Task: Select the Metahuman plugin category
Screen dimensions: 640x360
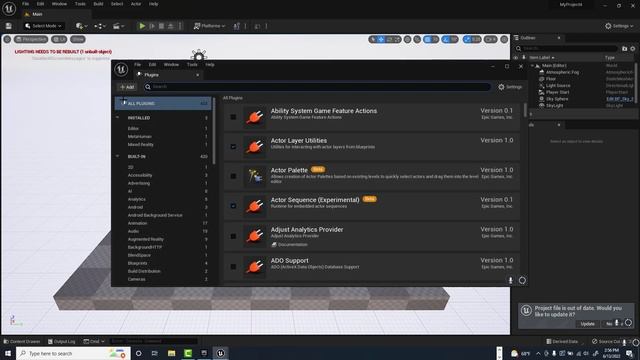Action: (x=140, y=136)
